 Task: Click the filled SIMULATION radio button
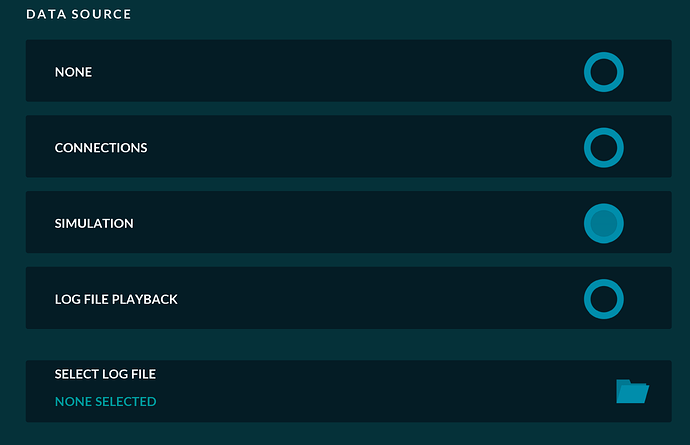tap(603, 223)
